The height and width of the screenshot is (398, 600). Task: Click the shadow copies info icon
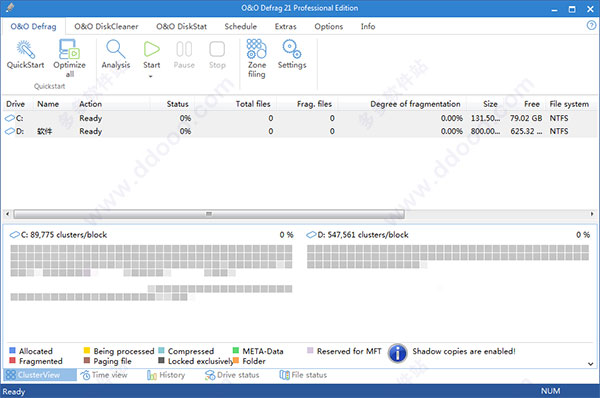click(x=398, y=353)
